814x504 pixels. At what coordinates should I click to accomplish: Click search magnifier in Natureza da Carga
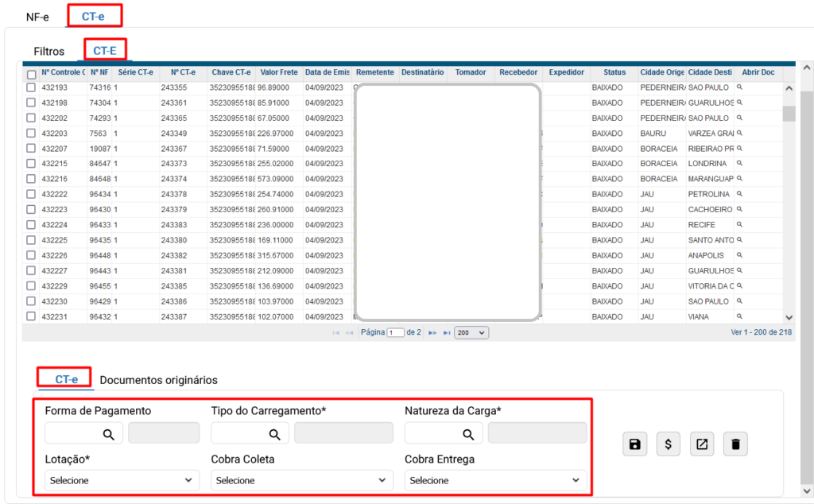[x=468, y=434]
